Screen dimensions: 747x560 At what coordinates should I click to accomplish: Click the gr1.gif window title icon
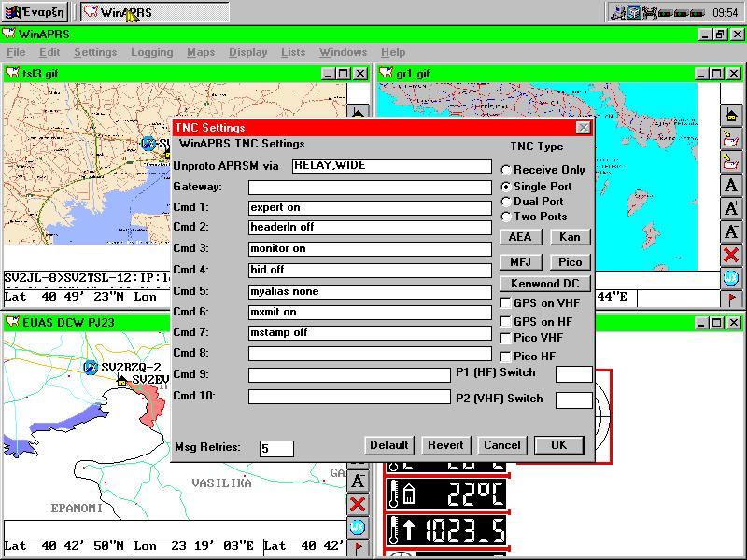tap(386, 73)
